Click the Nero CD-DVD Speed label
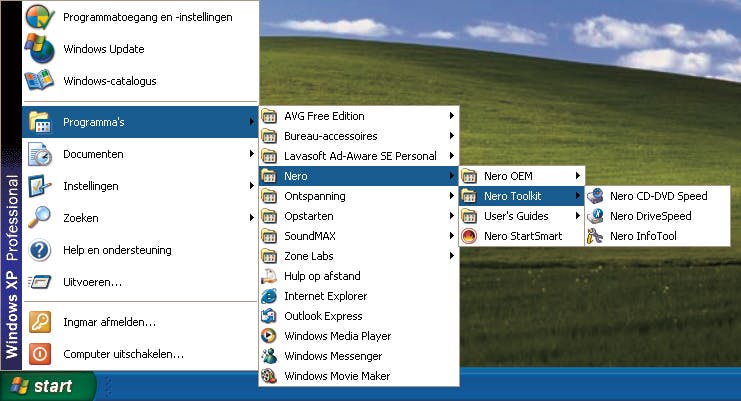741x401 pixels. (658, 196)
